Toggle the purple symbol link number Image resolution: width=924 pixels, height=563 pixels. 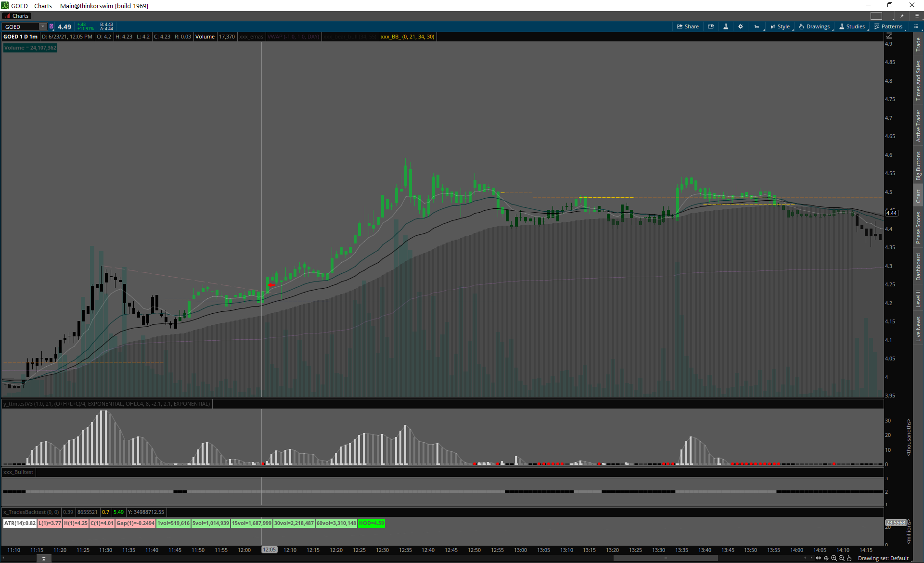point(51,26)
